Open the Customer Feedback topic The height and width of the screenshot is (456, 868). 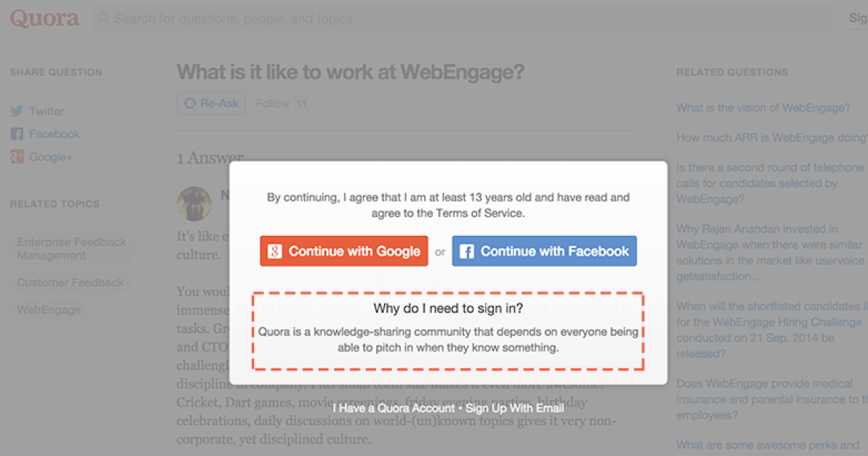point(69,282)
